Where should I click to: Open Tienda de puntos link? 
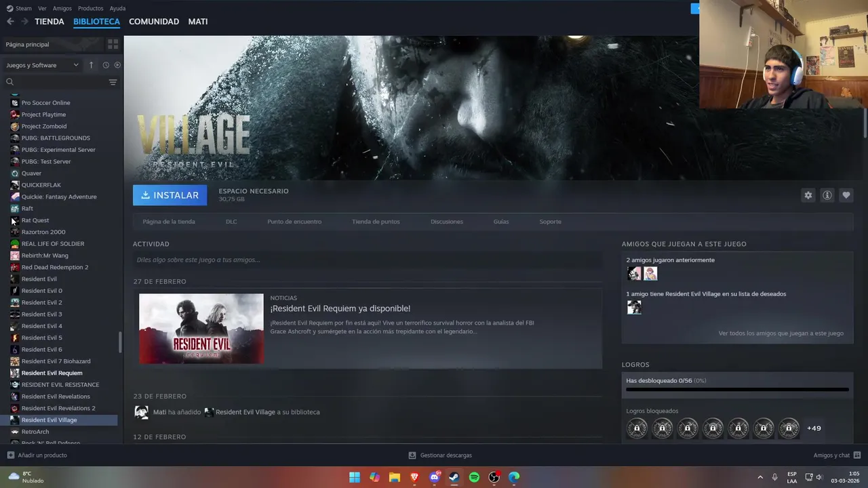coord(376,222)
